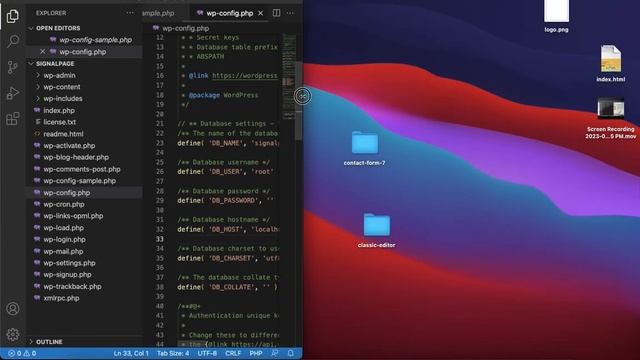Expand the wp-admin folder
This screenshot has height=360, width=640.
(x=59, y=76)
